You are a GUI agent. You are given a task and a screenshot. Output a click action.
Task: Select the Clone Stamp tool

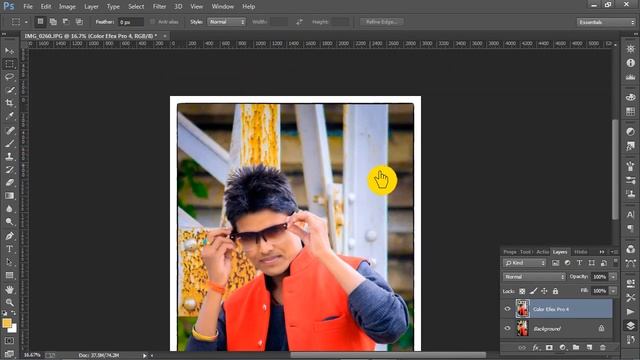(x=9, y=156)
